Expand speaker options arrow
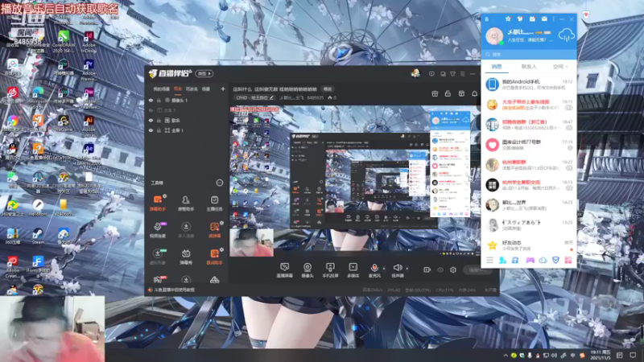 (x=407, y=269)
